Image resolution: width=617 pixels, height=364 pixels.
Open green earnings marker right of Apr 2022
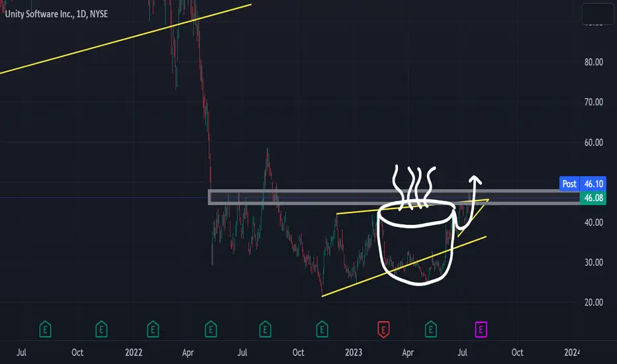pyautogui.click(x=211, y=329)
